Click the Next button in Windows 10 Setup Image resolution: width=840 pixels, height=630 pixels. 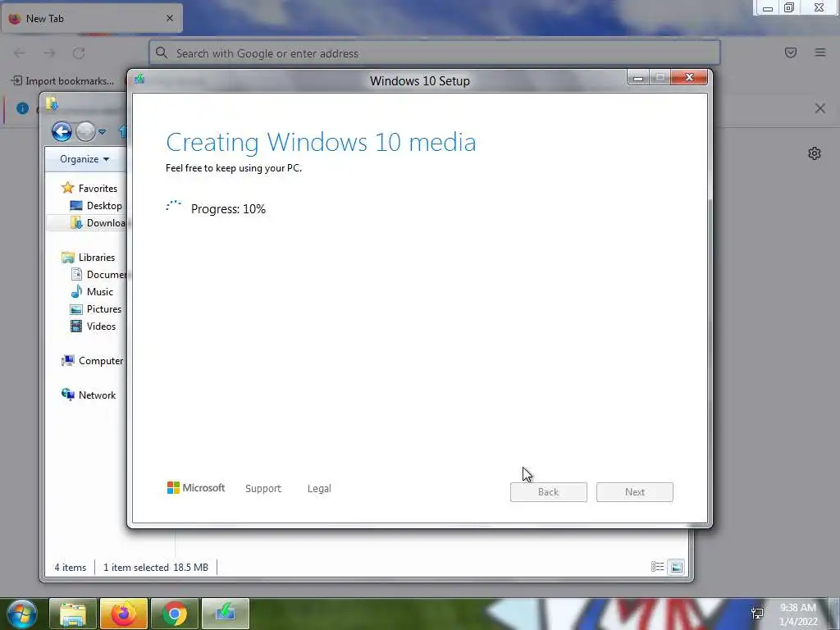point(634,492)
